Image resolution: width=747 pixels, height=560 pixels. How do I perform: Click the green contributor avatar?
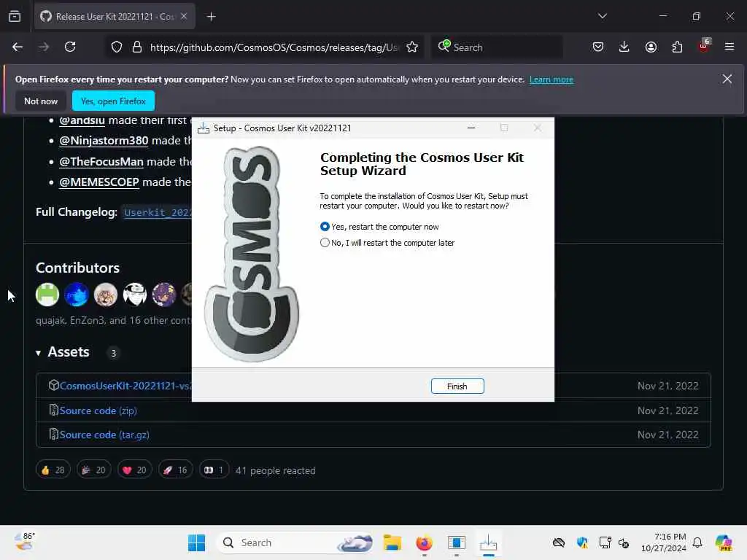(x=47, y=295)
